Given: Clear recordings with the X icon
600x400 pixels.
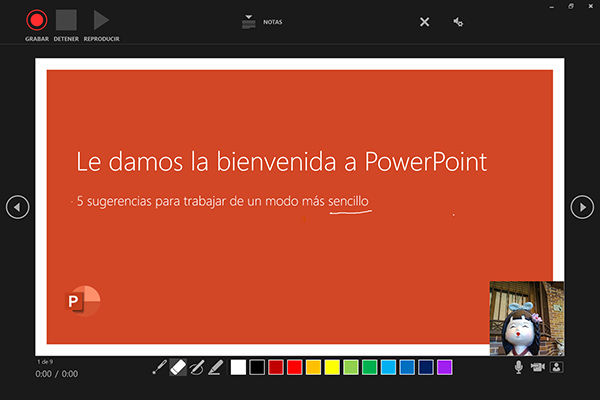Looking at the screenshot, I should pos(424,22).
